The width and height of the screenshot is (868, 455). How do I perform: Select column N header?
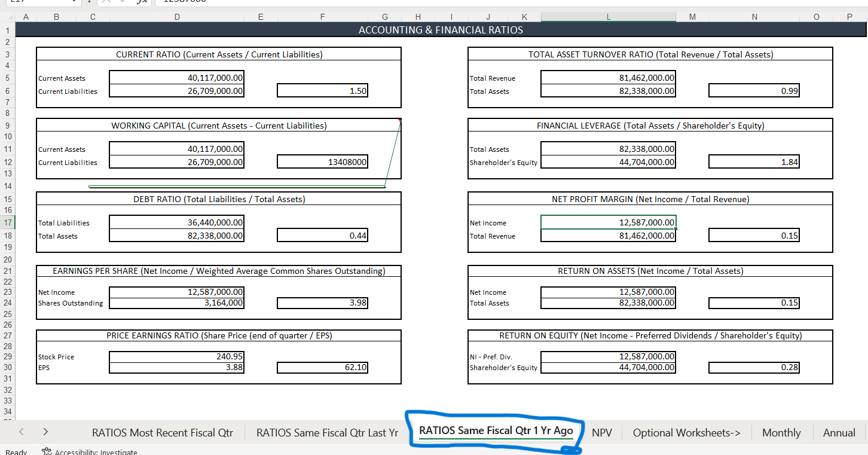tap(754, 17)
